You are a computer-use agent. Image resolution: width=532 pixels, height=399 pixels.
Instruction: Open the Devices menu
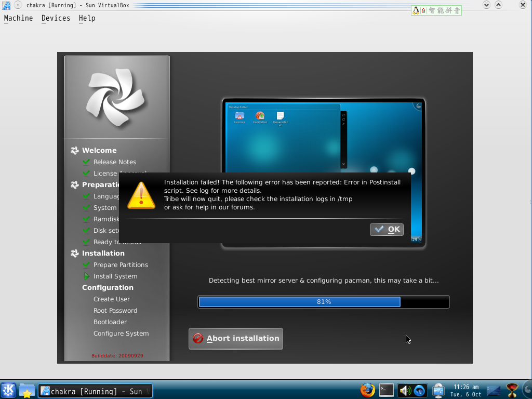click(x=56, y=18)
